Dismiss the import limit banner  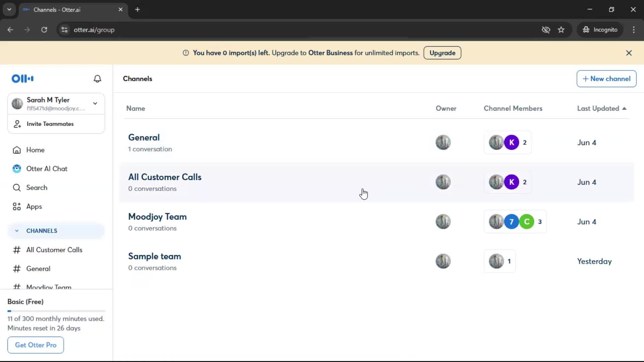629,53
